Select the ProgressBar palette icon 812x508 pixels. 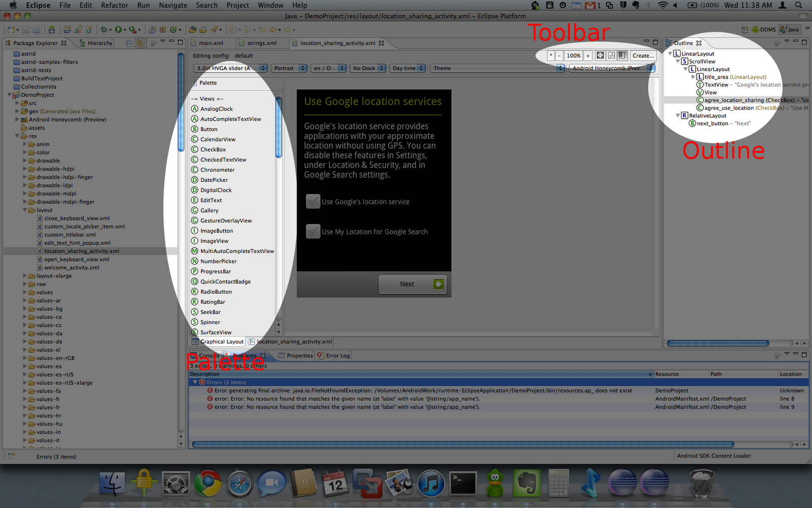click(194, 271)
